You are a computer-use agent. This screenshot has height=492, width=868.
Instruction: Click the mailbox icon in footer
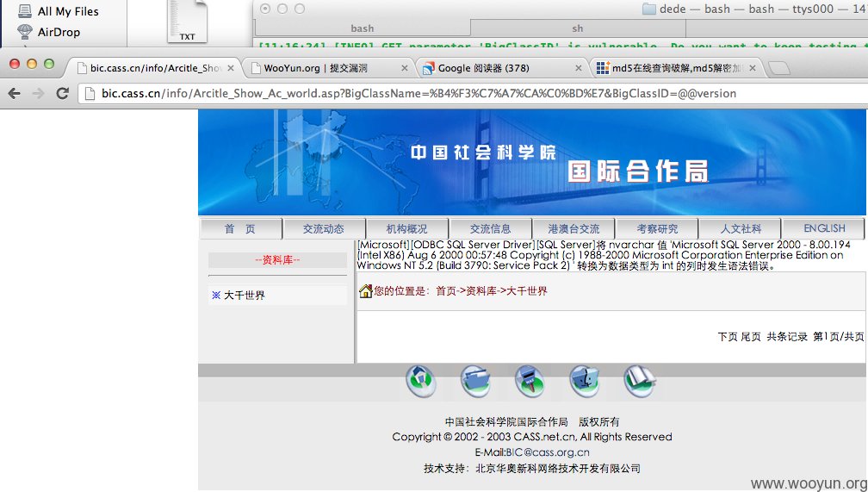530,381
